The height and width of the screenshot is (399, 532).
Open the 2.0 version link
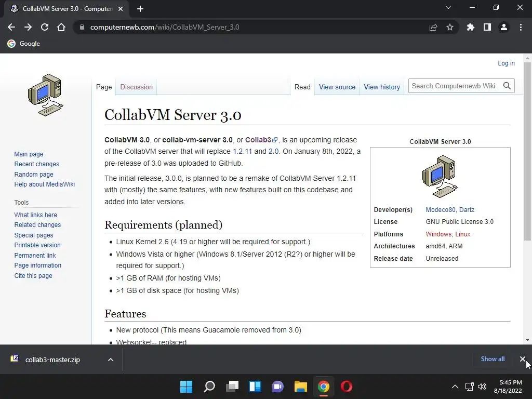(x=273, y=151)
